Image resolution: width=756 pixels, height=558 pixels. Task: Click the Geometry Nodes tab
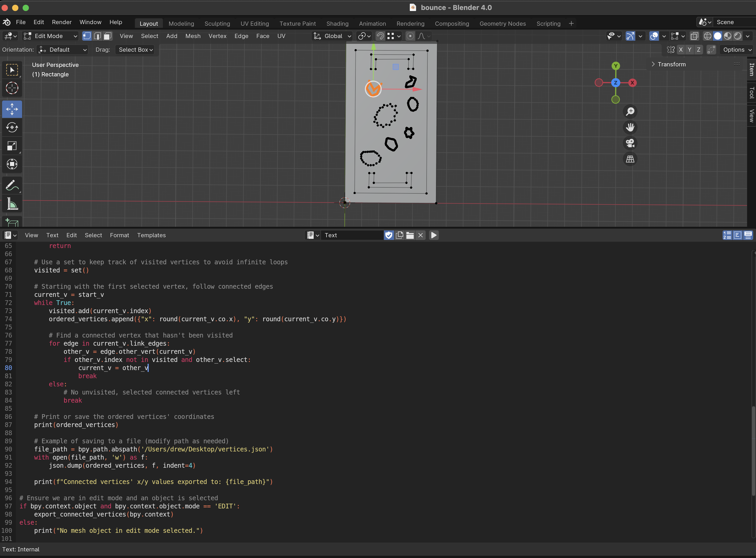[x=503, y=23]
